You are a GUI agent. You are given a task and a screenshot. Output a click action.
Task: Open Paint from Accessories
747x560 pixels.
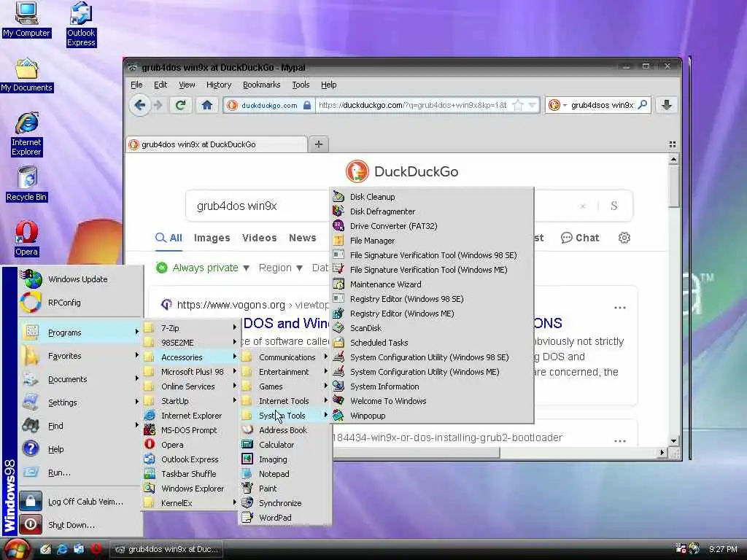[285, 489]
